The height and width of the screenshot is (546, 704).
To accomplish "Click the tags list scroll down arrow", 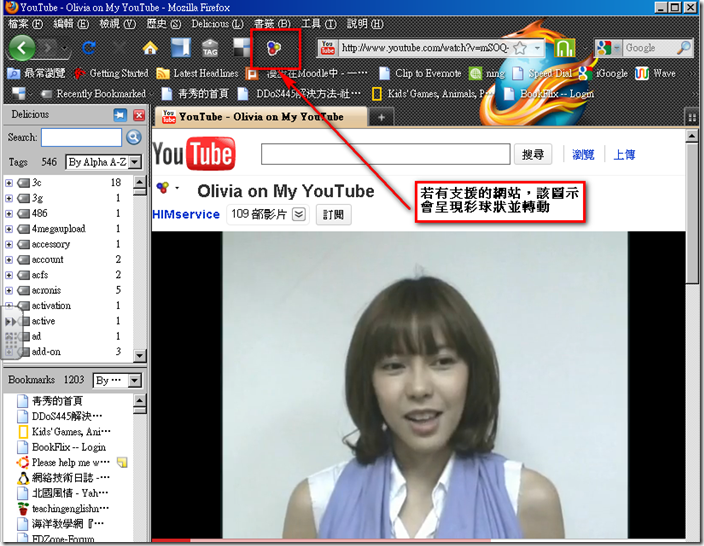I will 140,356.
